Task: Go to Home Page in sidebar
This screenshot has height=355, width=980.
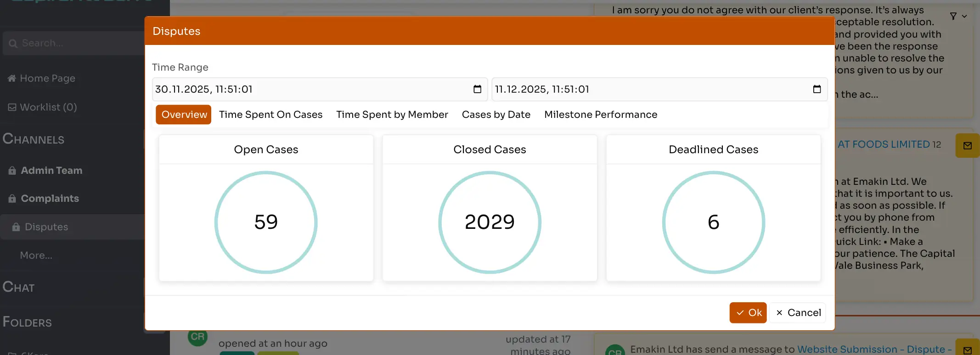Action: pyautogui.click(x=47, y=78)
